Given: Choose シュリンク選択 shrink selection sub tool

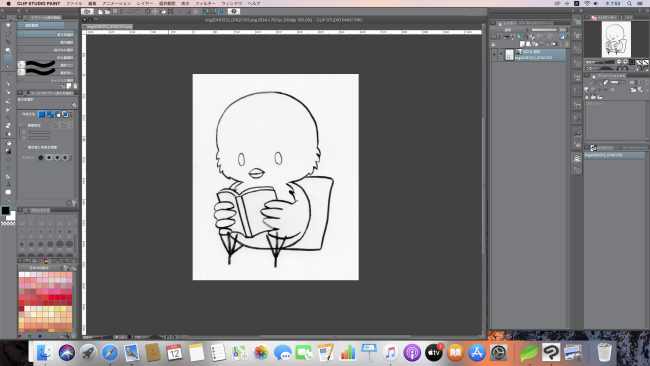Looking at the screenshot, I should tap(46, 80).
